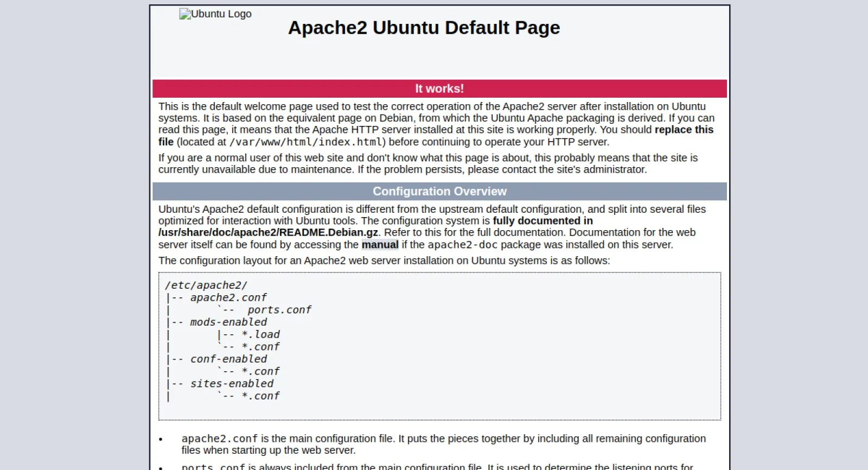Viewport: 868px width, 470px height.
Task: Click the Apache2 Ubuntu Default Page heading
Action: coord(424,28)
